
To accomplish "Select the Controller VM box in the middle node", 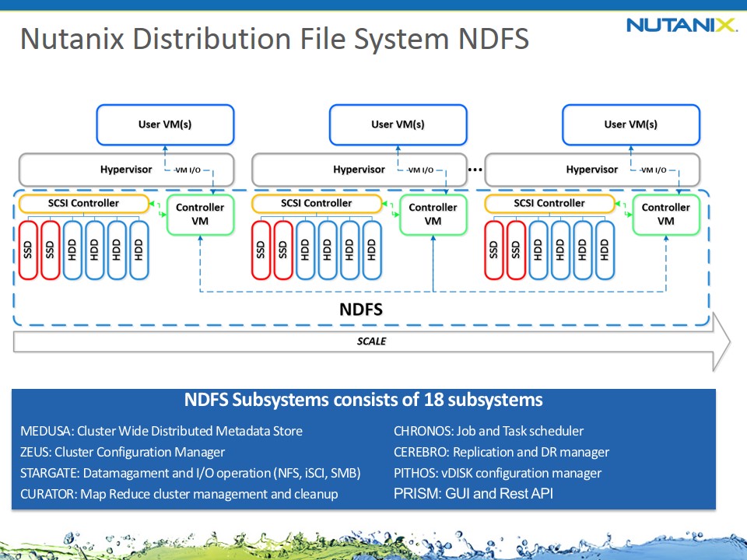I will click(x=433, y=215).
